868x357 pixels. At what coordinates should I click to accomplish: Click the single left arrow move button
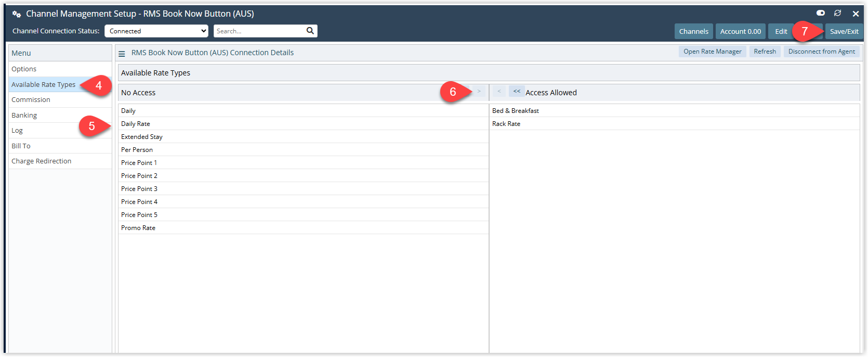pyautogui.click(x=499, y=91)
